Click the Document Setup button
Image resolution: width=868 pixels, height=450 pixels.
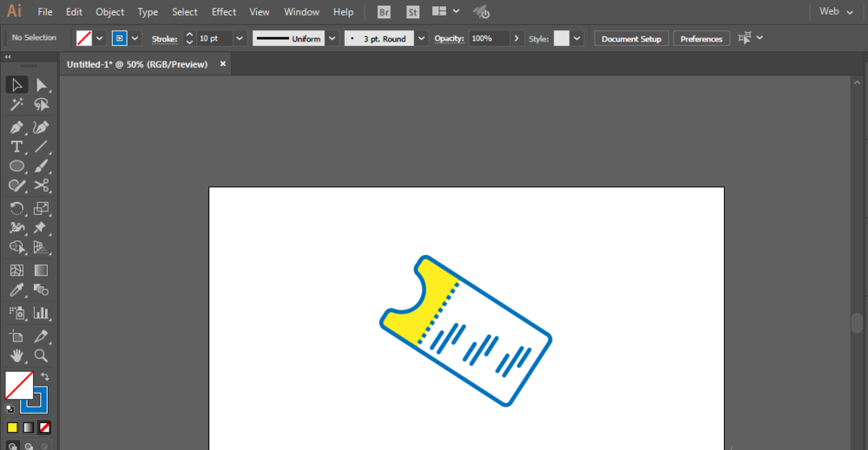click(x=631, y=39)
